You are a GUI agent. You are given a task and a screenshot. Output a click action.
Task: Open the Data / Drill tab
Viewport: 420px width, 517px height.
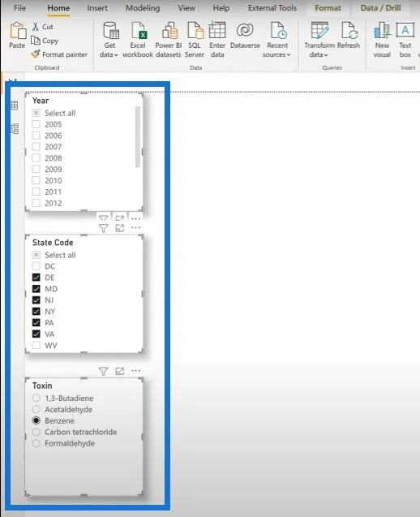point(380,8)
